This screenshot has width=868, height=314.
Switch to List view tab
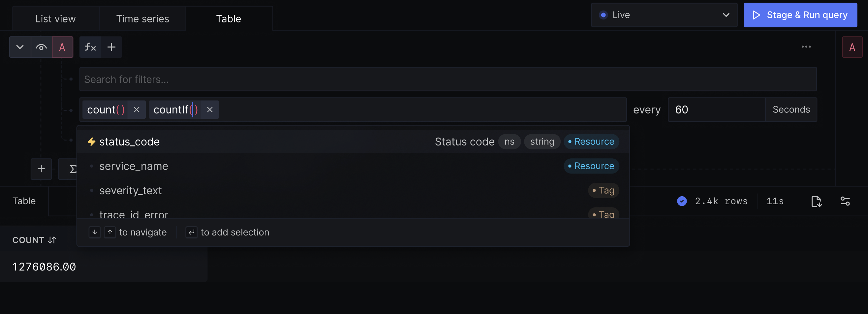click(56, 19)
